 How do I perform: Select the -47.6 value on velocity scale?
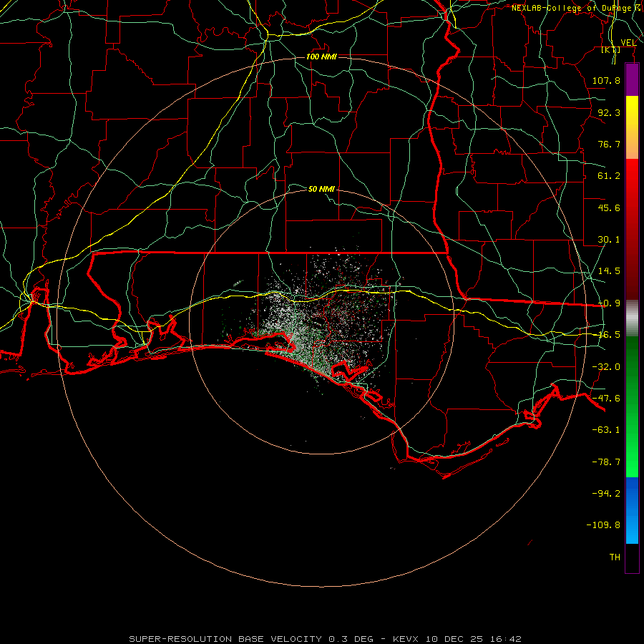(606, 399)
